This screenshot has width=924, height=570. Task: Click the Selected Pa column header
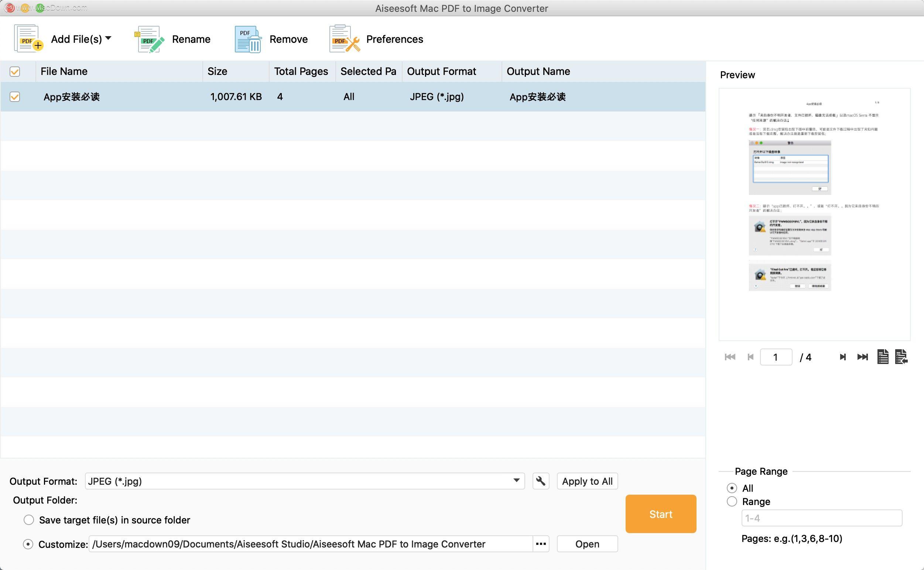click(x=369, y=71)
